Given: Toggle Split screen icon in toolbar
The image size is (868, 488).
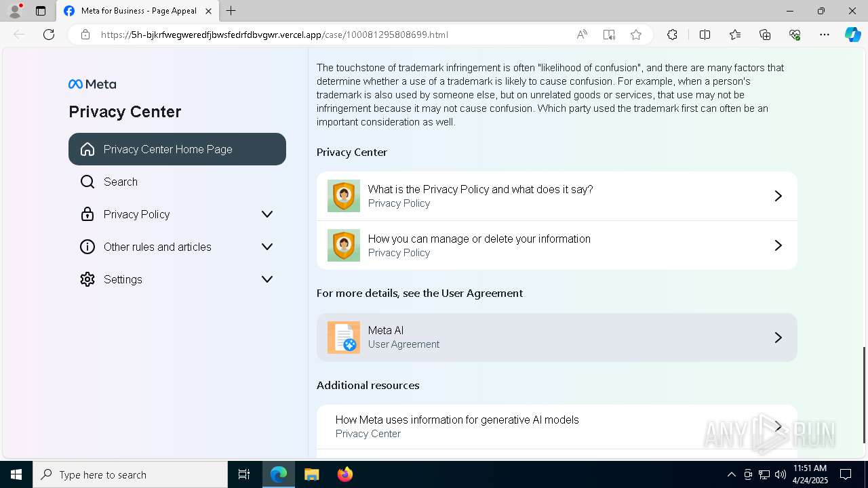Looking at the screenshot, I should tap(705, 35).
